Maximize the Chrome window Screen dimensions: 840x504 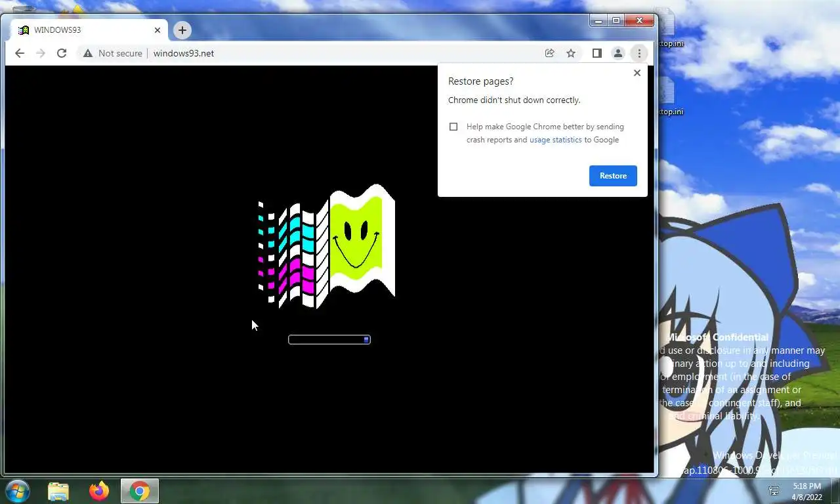pos(616,21)
